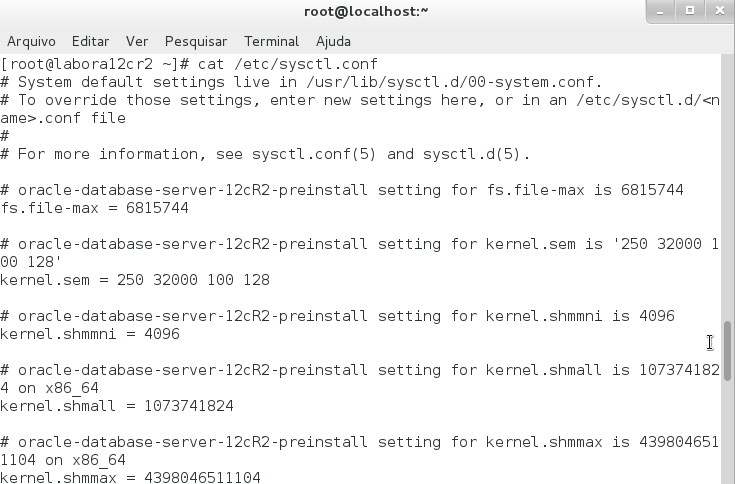Screen dimensions: 735x484
Task: Click the 'kernel.shmall = 1073741824' line
Action: 117,406
